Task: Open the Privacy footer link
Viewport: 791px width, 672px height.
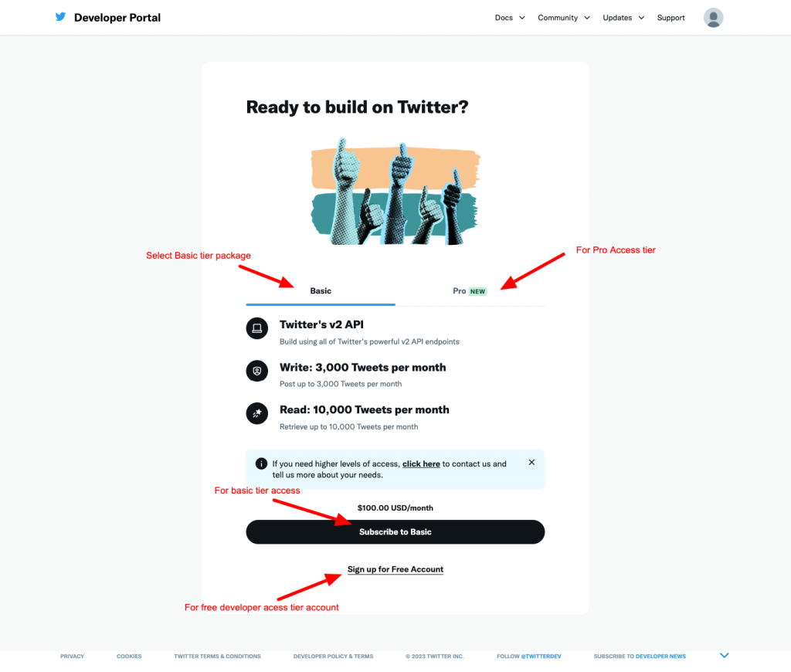Action: tap(72, 656)
